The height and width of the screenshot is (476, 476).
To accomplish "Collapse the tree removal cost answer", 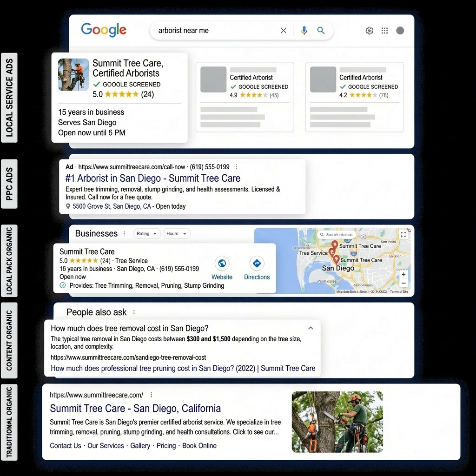I will 311,328.
